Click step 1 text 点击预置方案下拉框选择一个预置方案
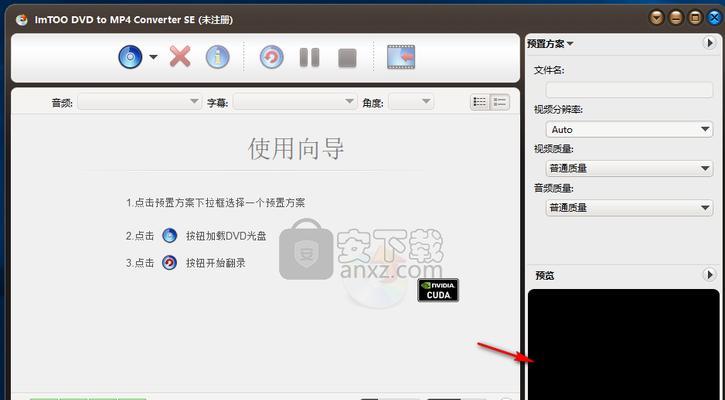725x400 pixels. [x=215, y=203]
